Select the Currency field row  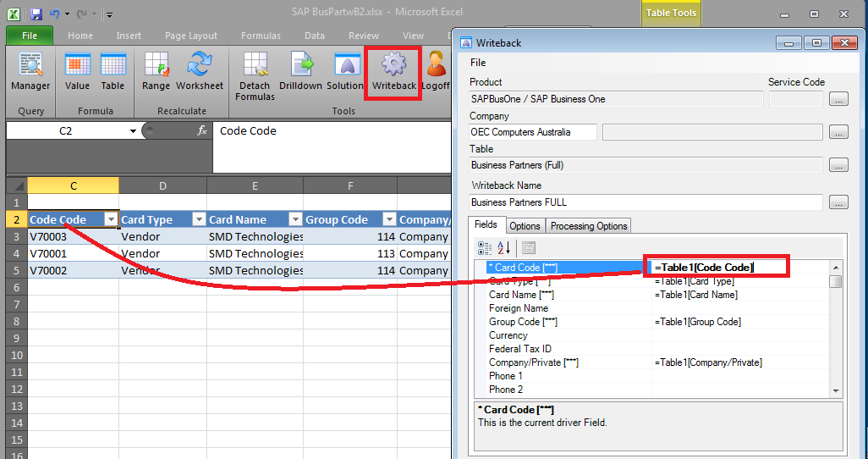click(657, 335)
